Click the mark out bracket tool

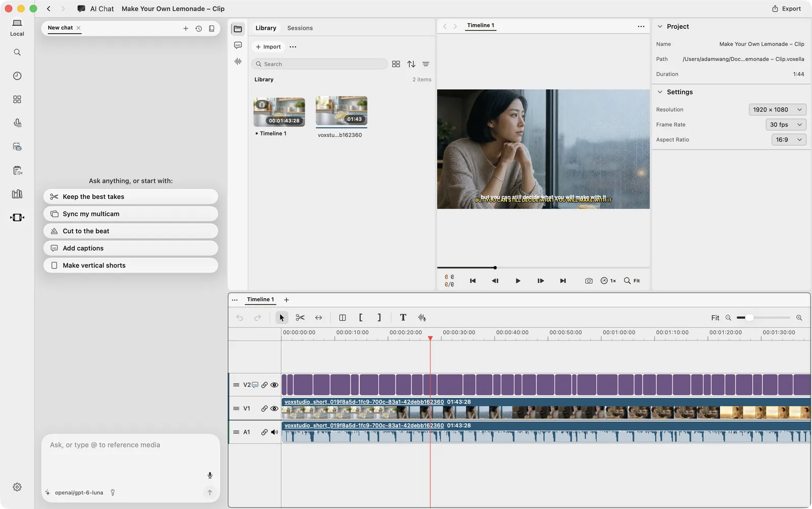[379, 318]
